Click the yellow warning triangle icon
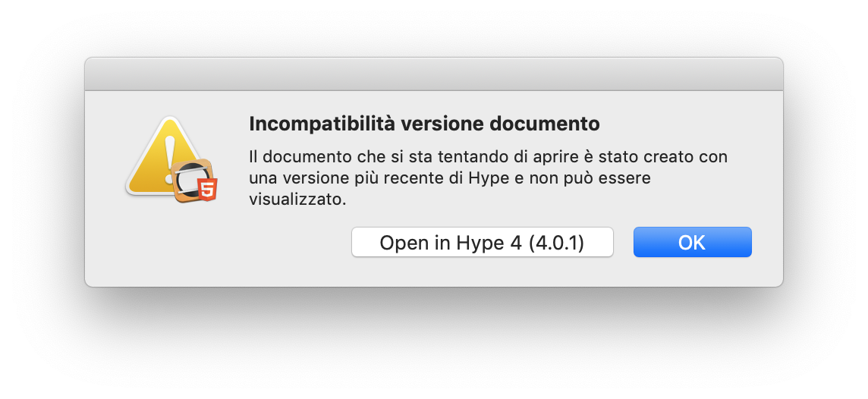 [156, 163]
